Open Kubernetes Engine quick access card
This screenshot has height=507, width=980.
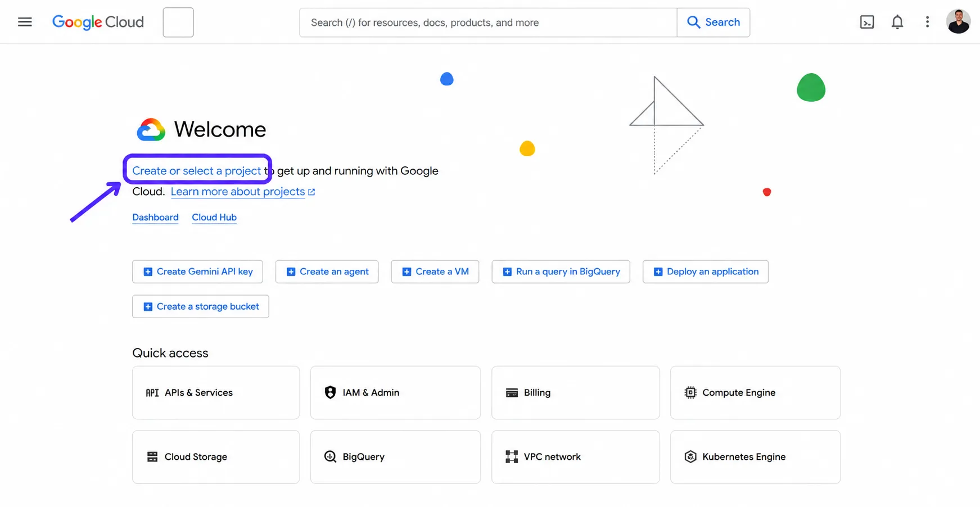pyautogui.click(x=755, y=457)
